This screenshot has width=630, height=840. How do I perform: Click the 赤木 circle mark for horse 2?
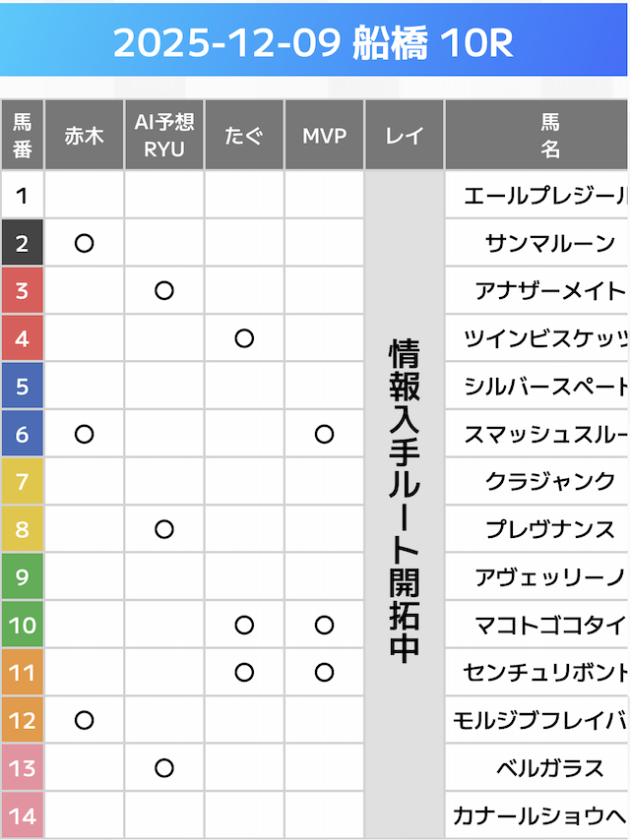click(84, 243)
